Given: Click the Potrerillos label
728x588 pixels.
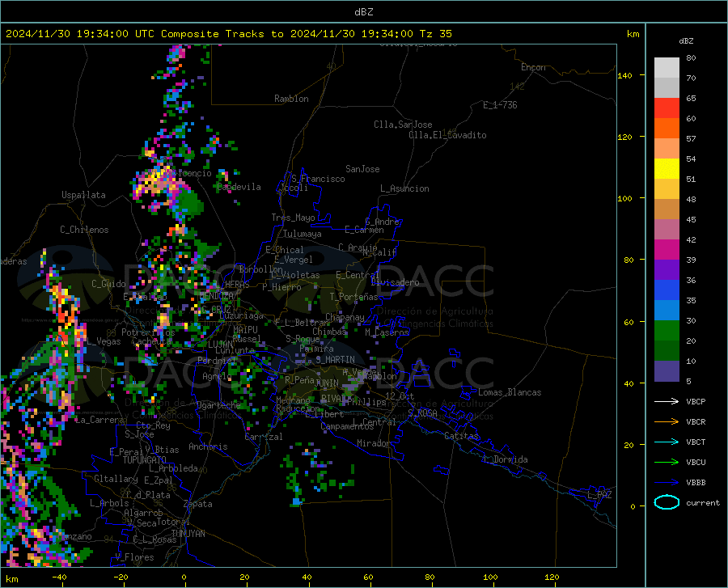Looking at the screenshot, I should click(148, 332).
